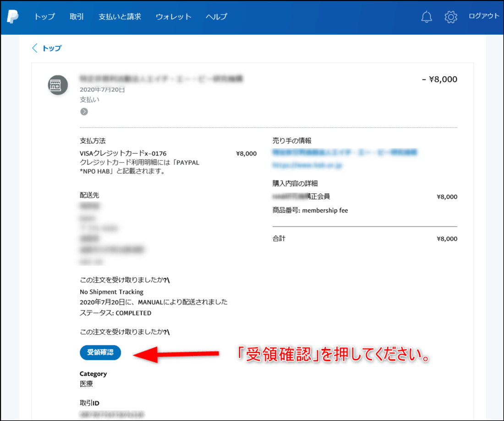Open the 取引 menu item
The width and height of the screenshot is (504, 421).
pyautogui.click(x=76, y=17)
